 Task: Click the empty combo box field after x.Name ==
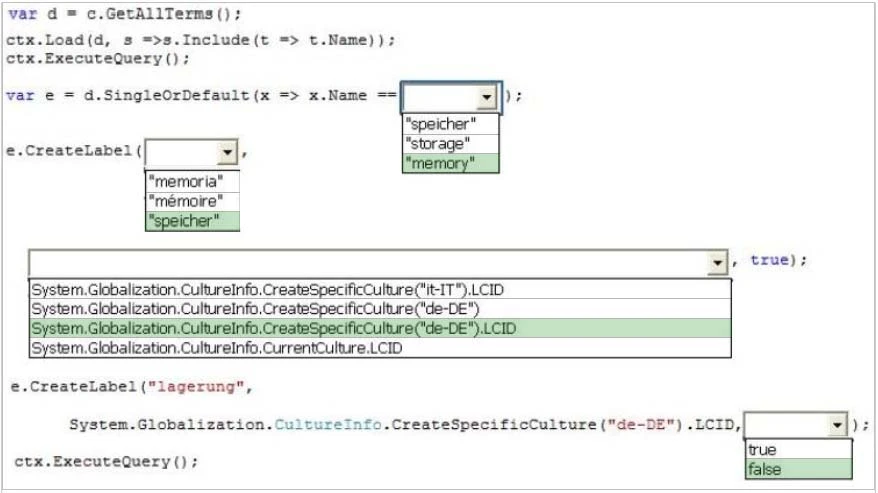tap(438, 97)
